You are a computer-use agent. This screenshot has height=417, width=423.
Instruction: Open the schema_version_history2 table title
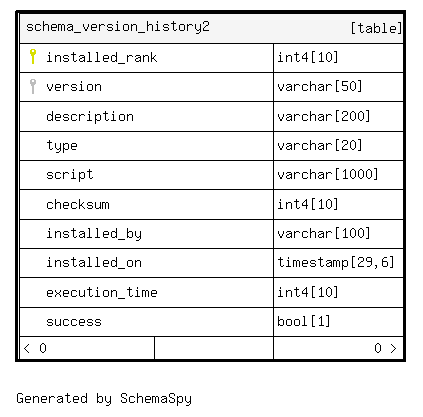pos(118,27)
